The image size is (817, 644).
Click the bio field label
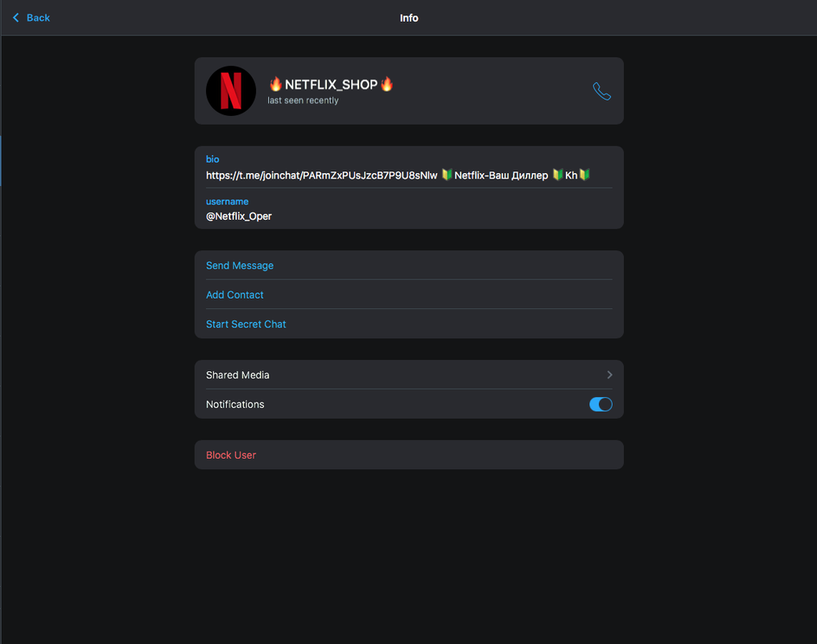tap(213, 159)
